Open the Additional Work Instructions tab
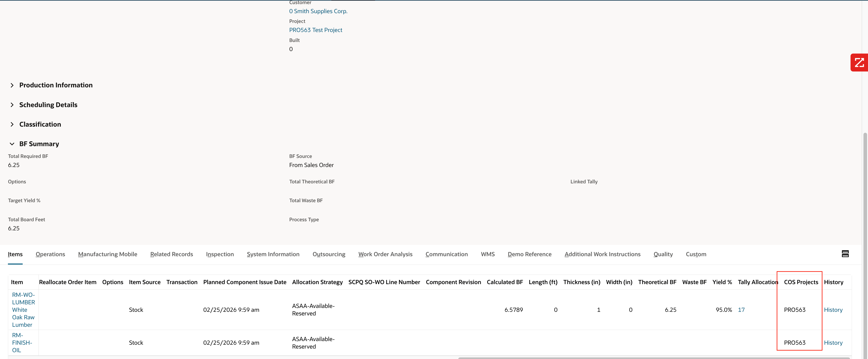 pyautogui.click(x=602, y=254)
